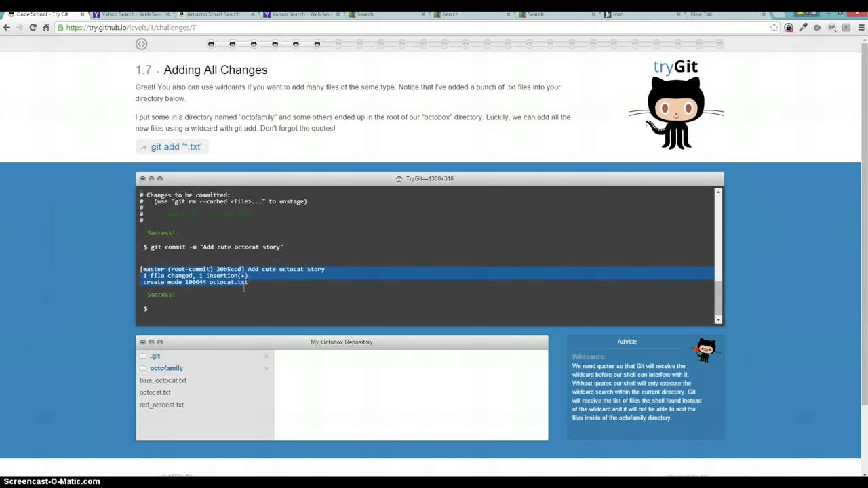
Task: Click the git add '*.txt' command suggestion
Action: (x=172, y=146)
